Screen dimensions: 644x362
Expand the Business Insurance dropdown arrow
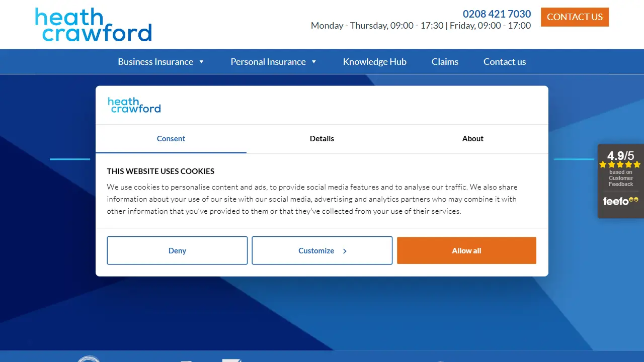point(201,62)
